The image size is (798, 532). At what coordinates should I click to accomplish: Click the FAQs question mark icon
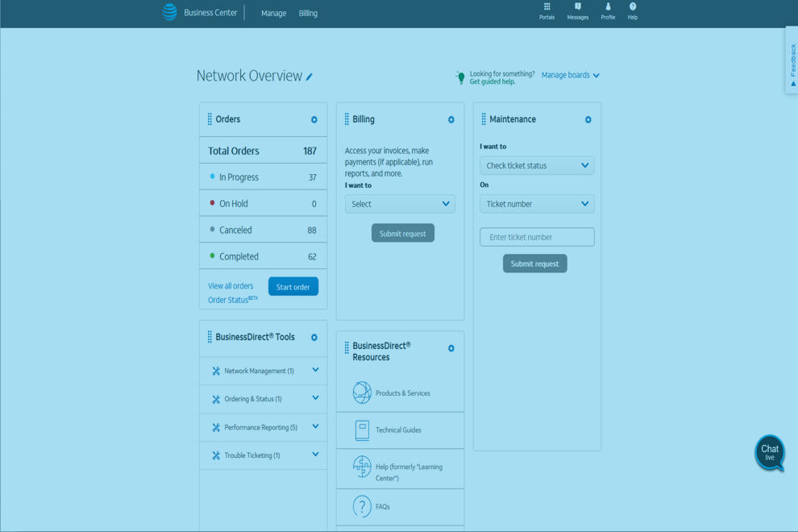pos(362,506)
